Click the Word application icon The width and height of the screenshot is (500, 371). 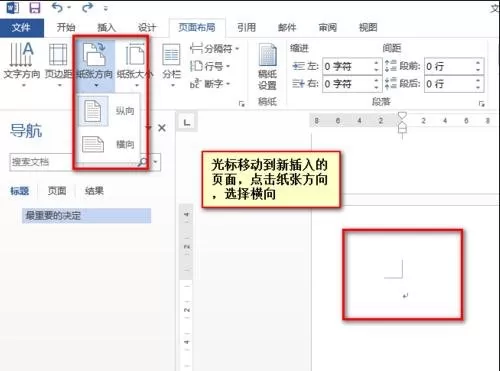[13, 8]
